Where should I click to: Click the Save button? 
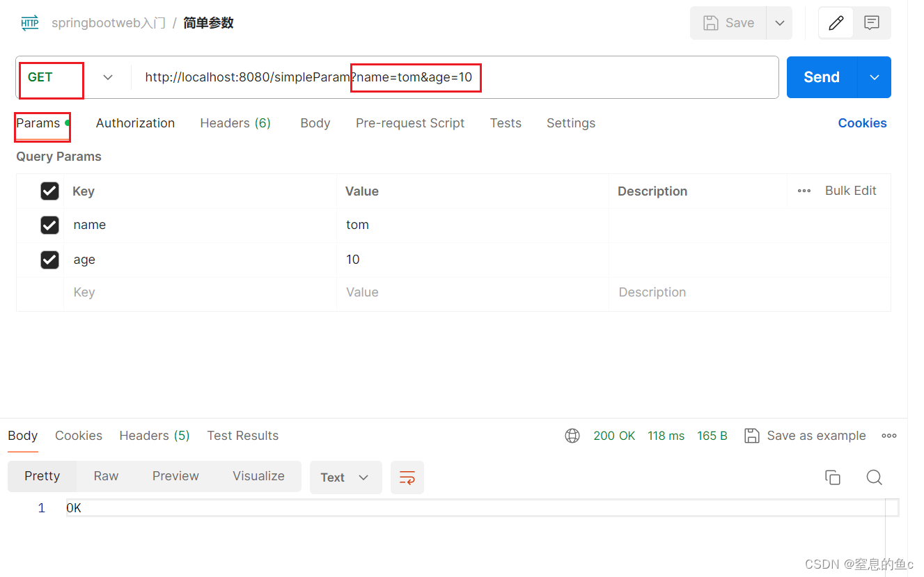tap(728, 23)
